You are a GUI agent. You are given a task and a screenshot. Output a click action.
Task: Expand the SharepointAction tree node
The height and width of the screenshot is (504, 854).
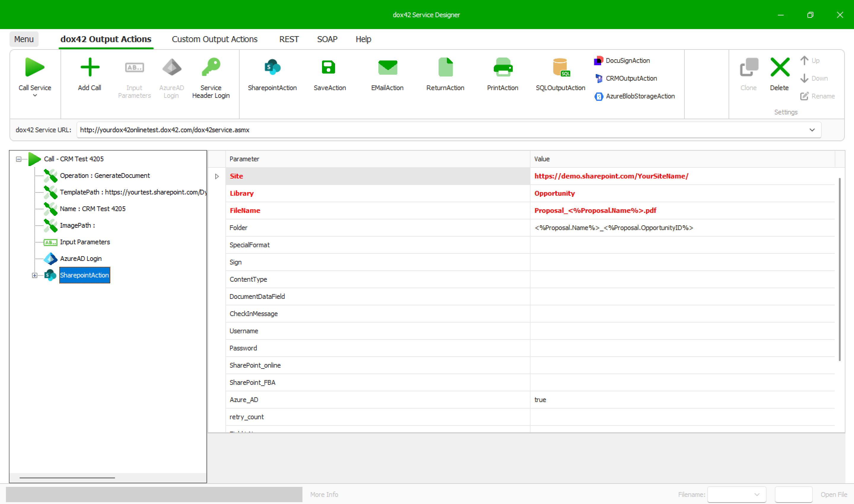click(35, 275)
